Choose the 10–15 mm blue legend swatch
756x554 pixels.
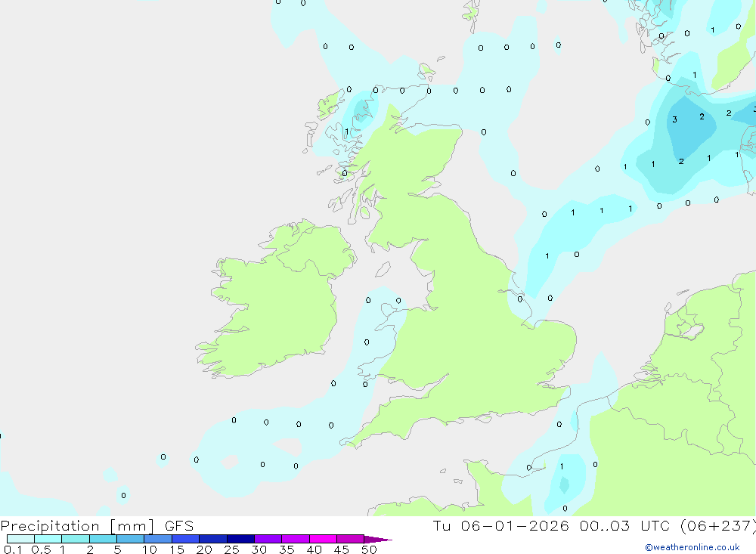[x=158, y=539]
